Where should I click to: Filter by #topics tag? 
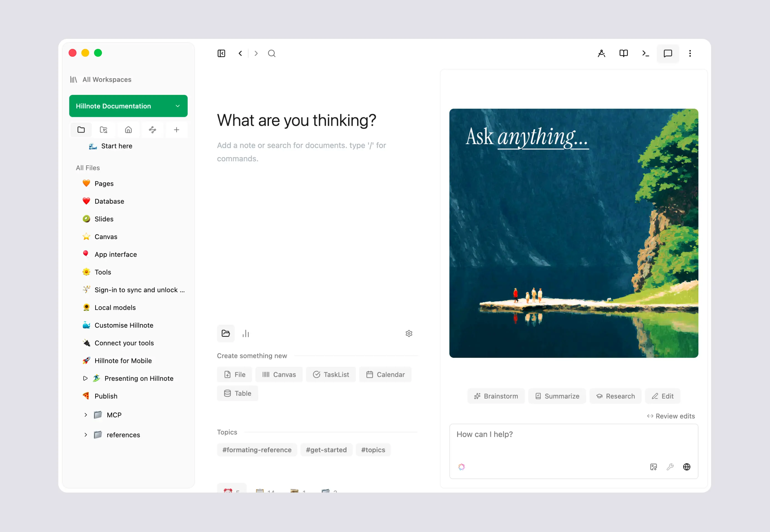coord(373,450)
